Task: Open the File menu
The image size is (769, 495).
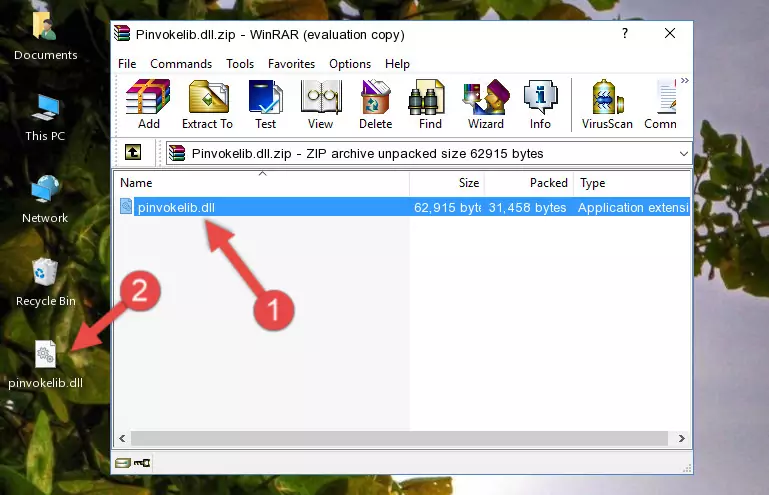Action: [x=127, y=64]
